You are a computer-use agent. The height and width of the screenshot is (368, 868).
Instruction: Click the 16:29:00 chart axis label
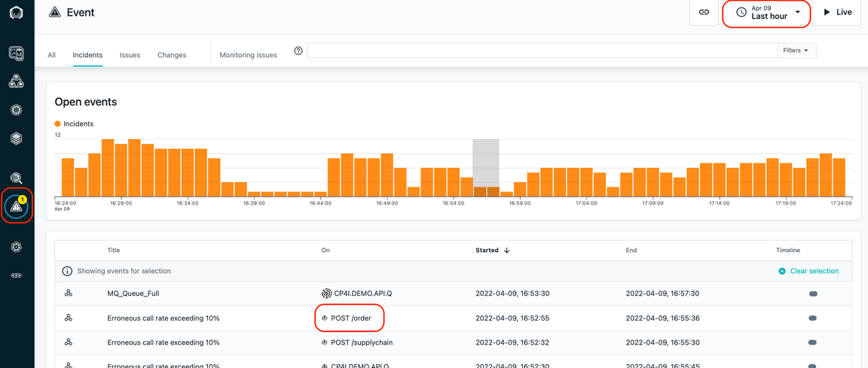tap(121, 203)
